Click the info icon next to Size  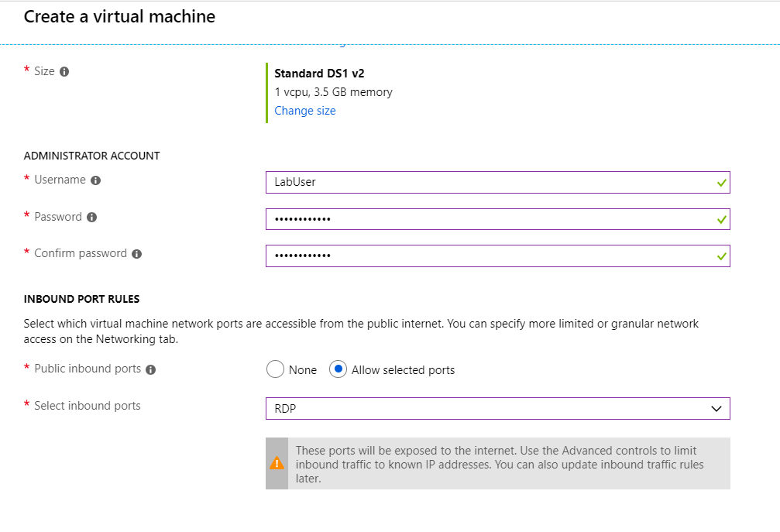(64, 71)
